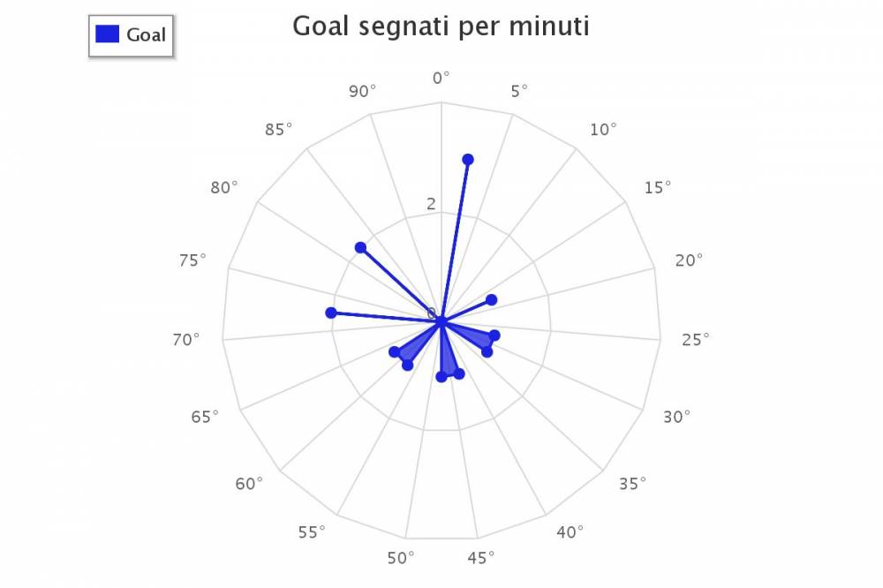Click the 10° axis label
Screen dimensions: 883x588
coord(603,130)
